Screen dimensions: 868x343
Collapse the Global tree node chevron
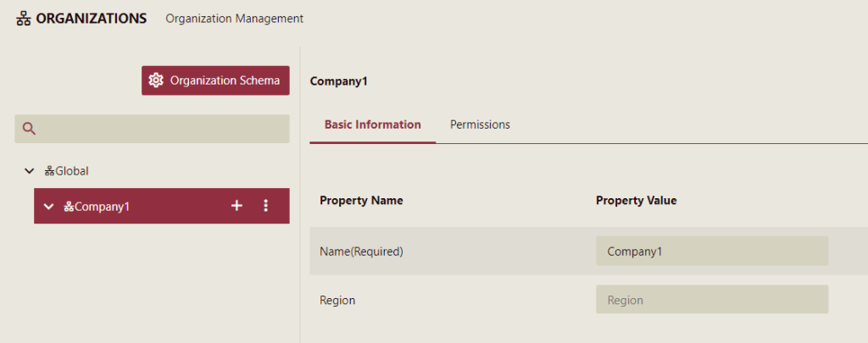pyautogui.click(x=30, y=171)
